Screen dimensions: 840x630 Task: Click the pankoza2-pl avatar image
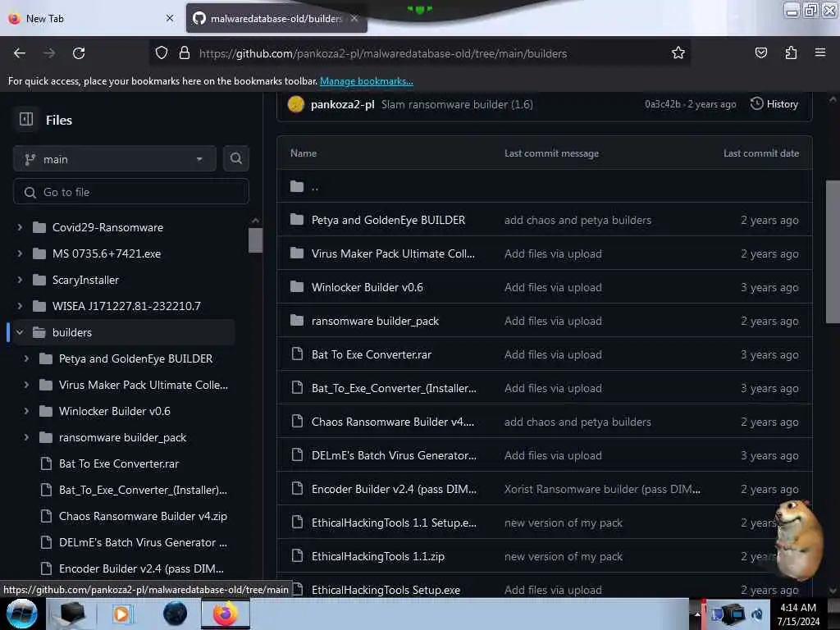295,104
